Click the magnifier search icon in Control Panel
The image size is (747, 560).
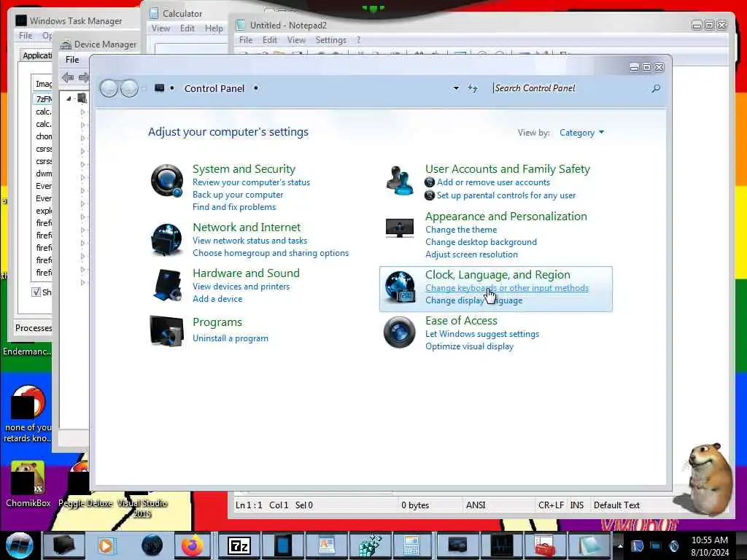[656, 88]
